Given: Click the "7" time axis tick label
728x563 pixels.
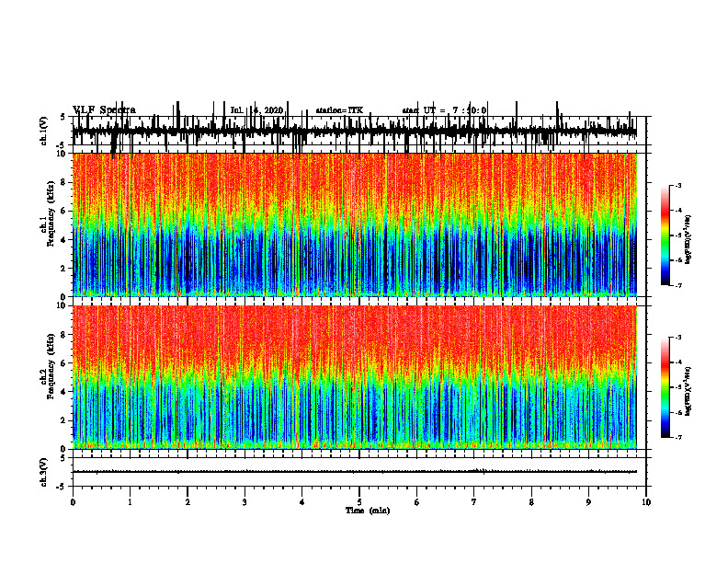Looking at the screenshot, I should coord(474,502).
